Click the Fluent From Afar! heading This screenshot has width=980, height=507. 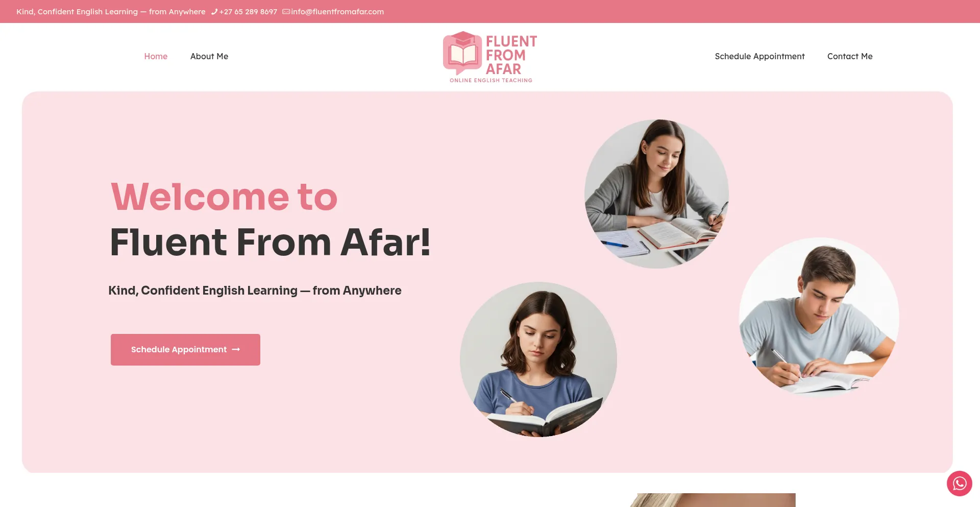pos(270,242)
